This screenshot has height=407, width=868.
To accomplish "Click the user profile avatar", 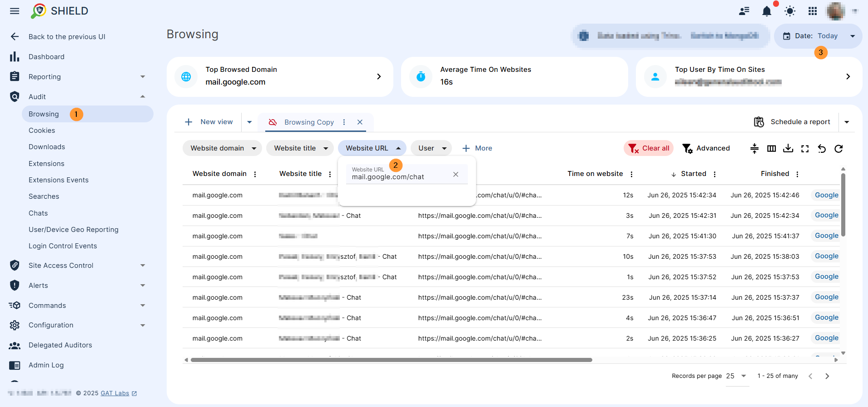I will 836,11.
